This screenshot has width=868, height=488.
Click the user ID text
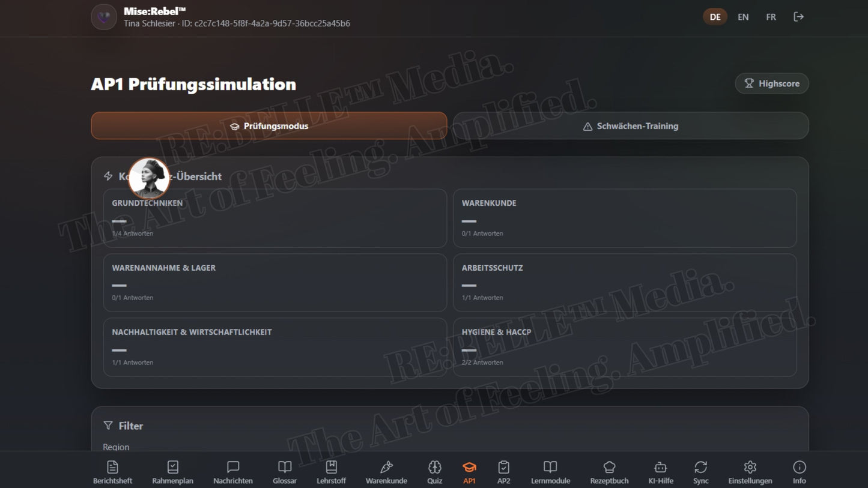266,23
